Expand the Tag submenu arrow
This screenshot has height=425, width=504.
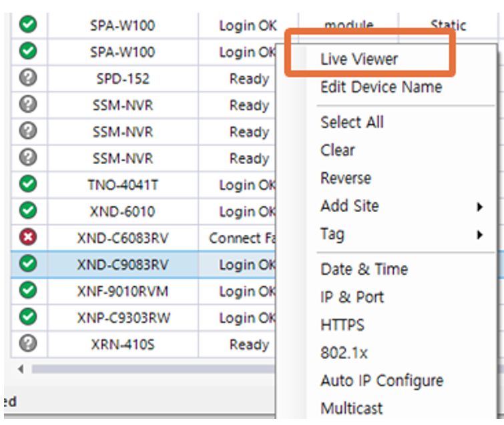[479, 235]
